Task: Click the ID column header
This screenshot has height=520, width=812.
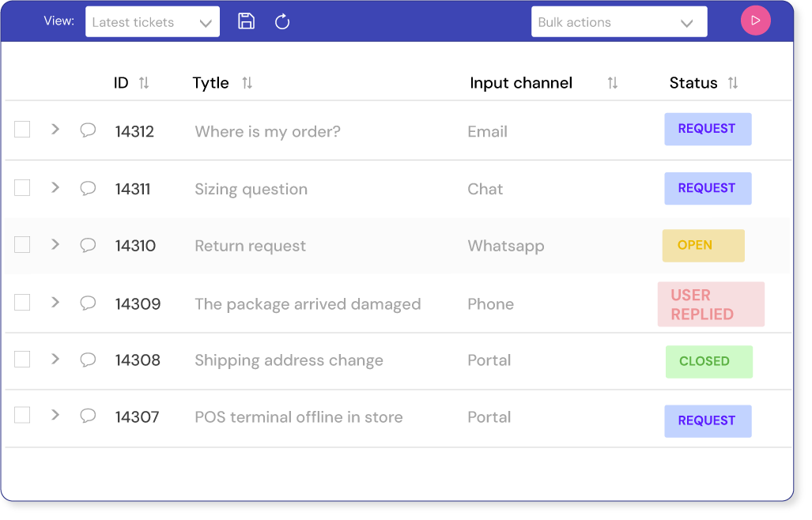Action: 121,83
